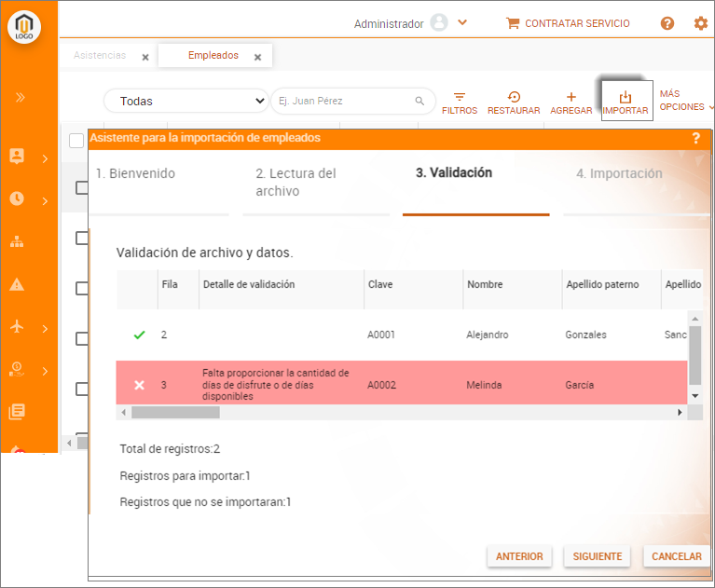This screenshot has height=588, width=715.
Task: Click the Siguiente button
Action: pos(598,556)
